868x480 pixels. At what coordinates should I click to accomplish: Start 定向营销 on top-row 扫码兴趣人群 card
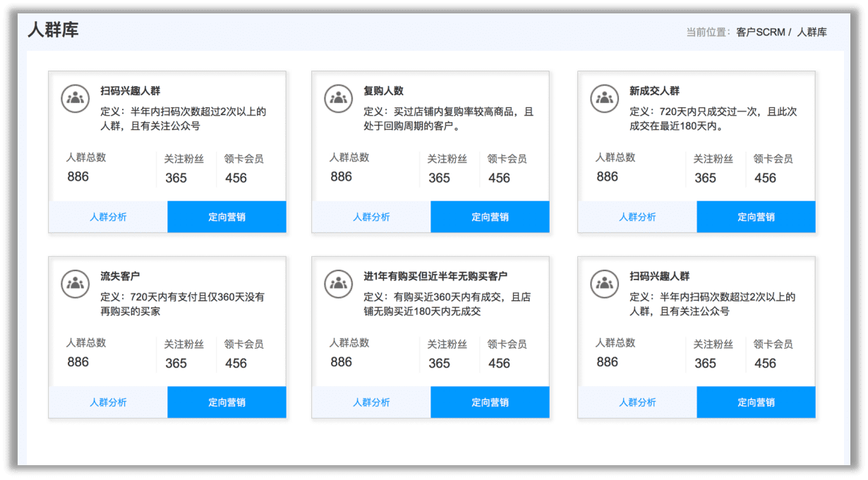(x=227, y=217)
